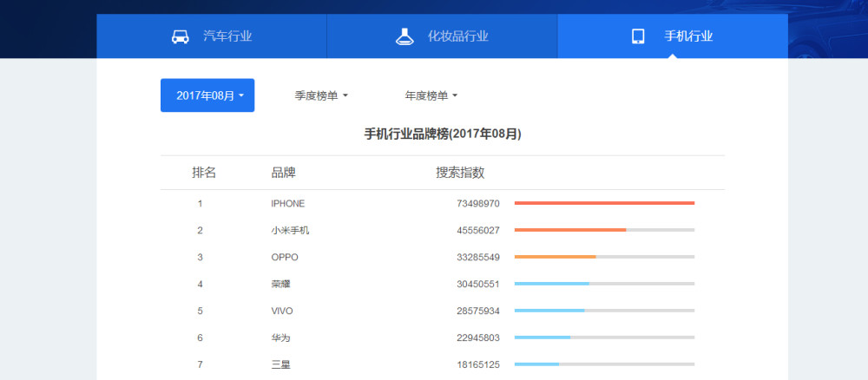Click rank number 2 in 小米手机 row
868x380 pixels.
click(200, 230)
